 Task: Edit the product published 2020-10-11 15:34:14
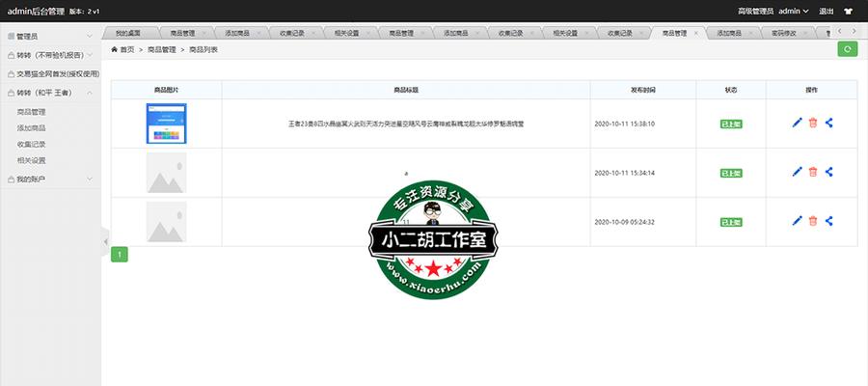(x=797, y=172)
